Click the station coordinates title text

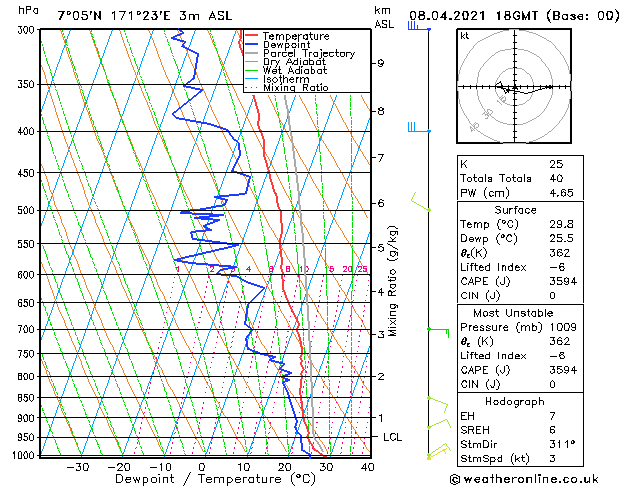[x=145, y=16]
